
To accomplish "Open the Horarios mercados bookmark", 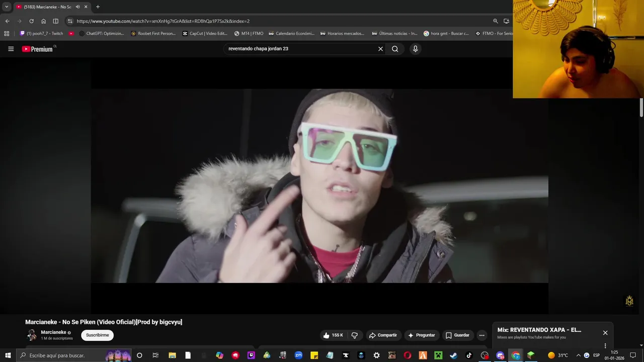I will point(343,34).
